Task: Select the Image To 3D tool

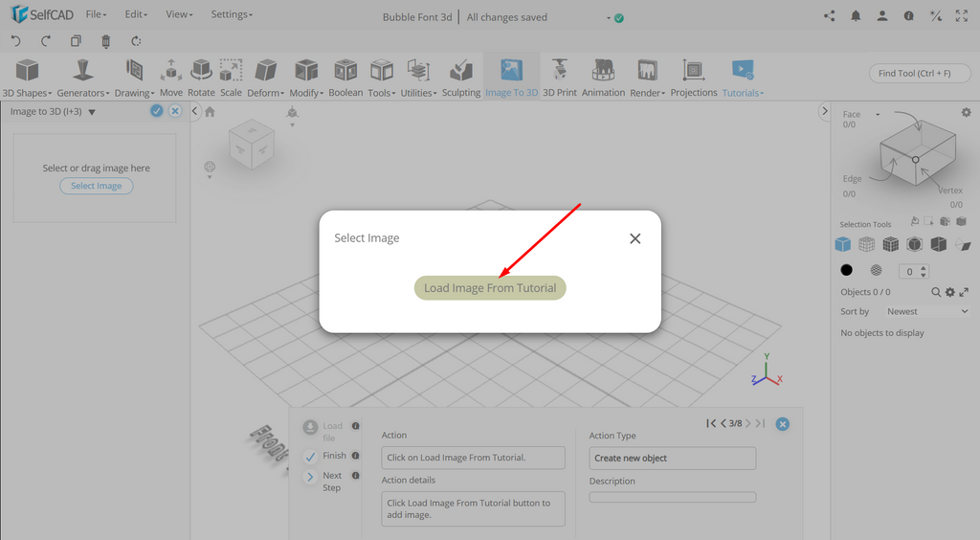Action: click(x=511, y=79)
